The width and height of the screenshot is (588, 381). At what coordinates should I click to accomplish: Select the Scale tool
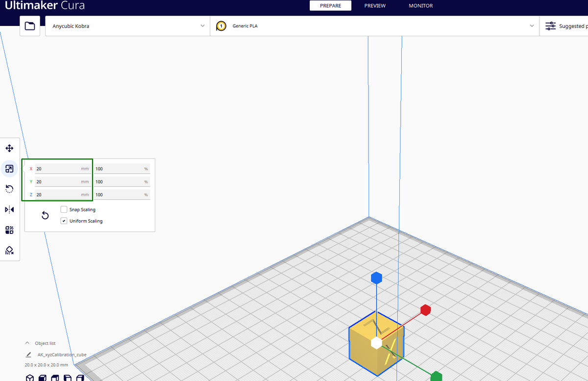9,169
